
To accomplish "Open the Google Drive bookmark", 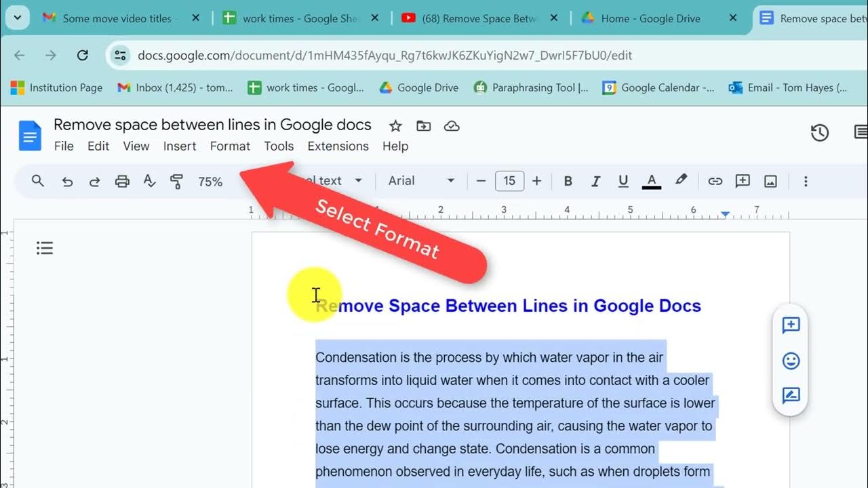I will 418,87.
